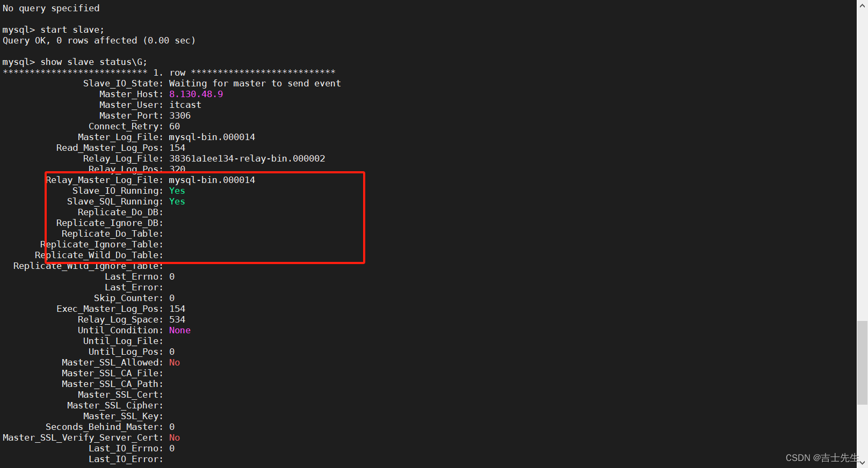Click the Last_Errno label

[x=134, y=277]
